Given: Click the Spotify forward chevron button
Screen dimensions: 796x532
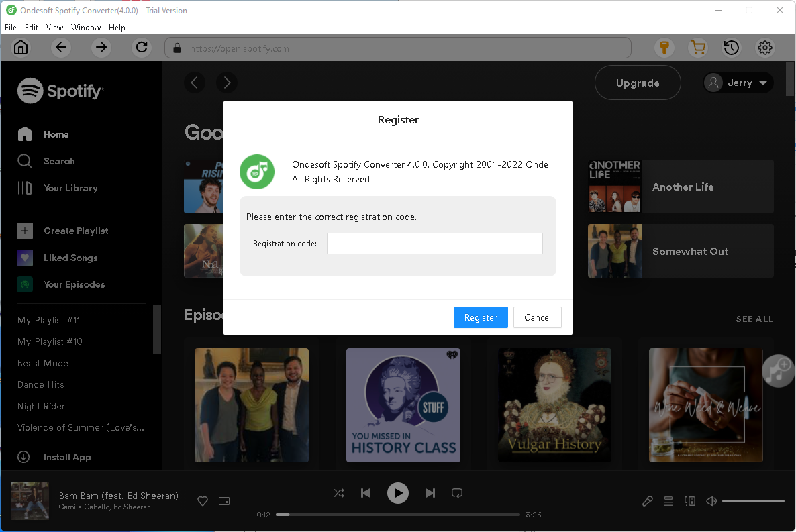Looking at the screenshot, I should pyautogui.click(x=227, y=83).
